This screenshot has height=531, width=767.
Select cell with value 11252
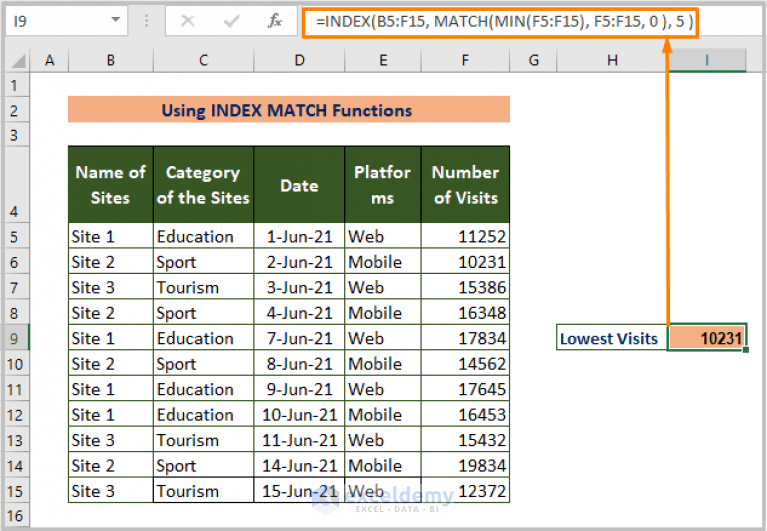coord(465,236)
